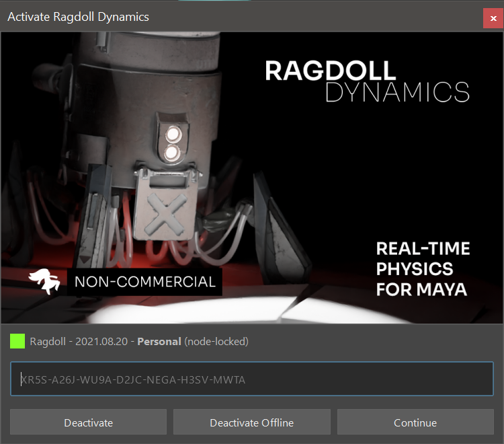Click the bold RAGDOLL word in the splash
504x444 pixels.
click(330, 71)
